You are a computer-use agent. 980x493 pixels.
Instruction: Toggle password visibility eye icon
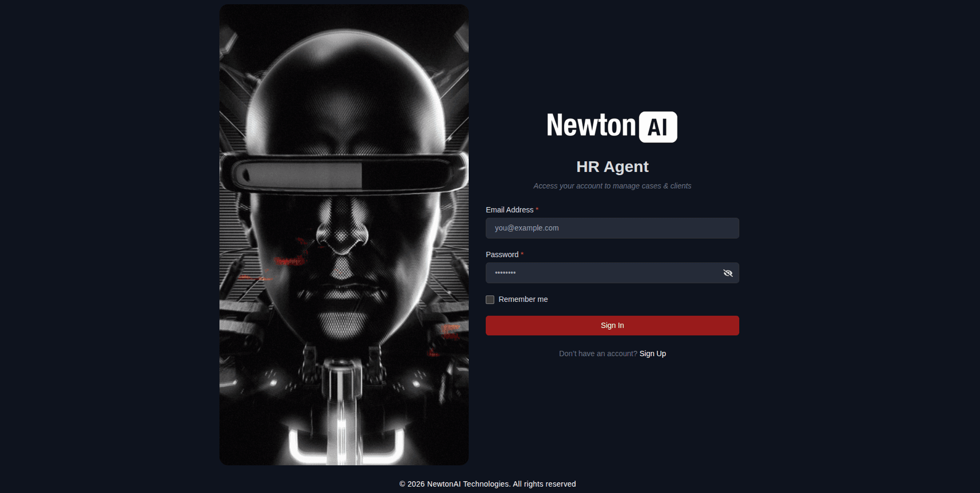728,273
